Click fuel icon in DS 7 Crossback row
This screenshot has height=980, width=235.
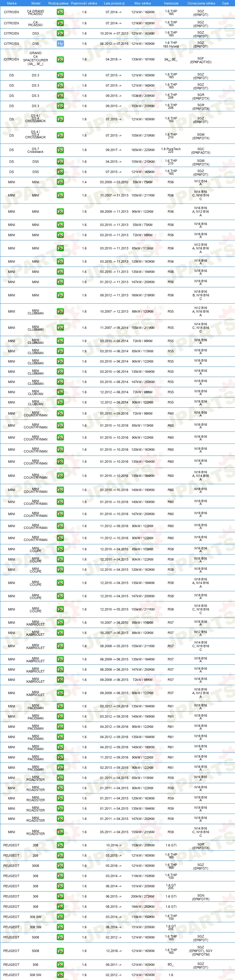[x=60, y=150]
